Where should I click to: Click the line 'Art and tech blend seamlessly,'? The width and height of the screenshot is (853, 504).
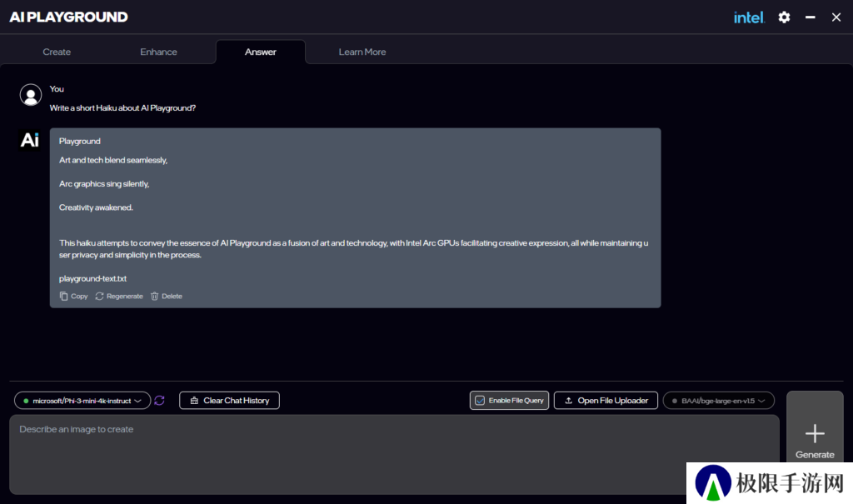[113, 160]
